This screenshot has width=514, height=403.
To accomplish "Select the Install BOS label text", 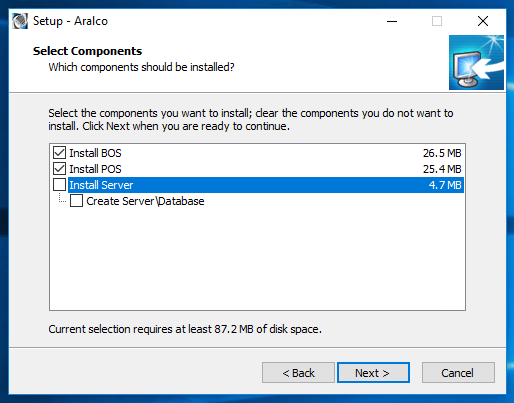I will [95, 153].
